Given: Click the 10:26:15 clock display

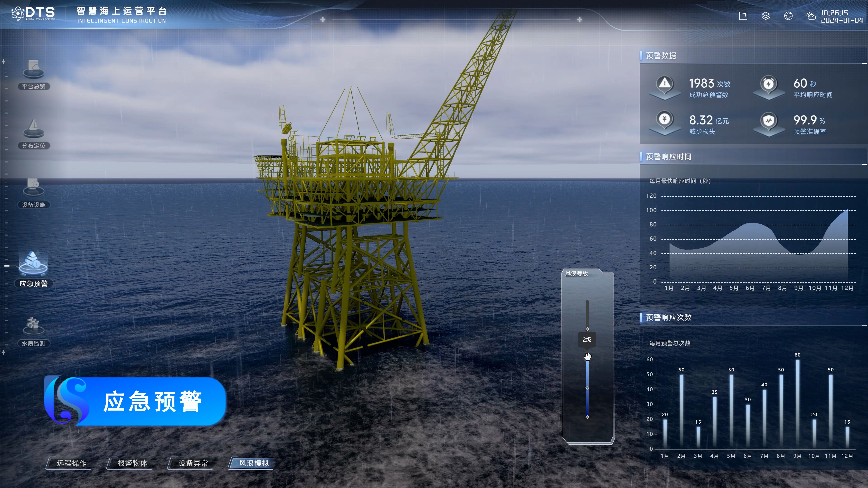Looking at the screenshot, I should coord(834,13).
